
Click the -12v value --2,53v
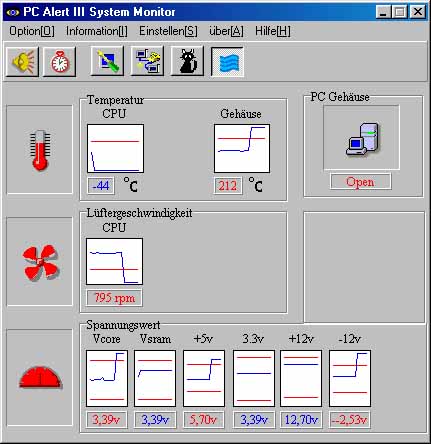pos(349,420)
